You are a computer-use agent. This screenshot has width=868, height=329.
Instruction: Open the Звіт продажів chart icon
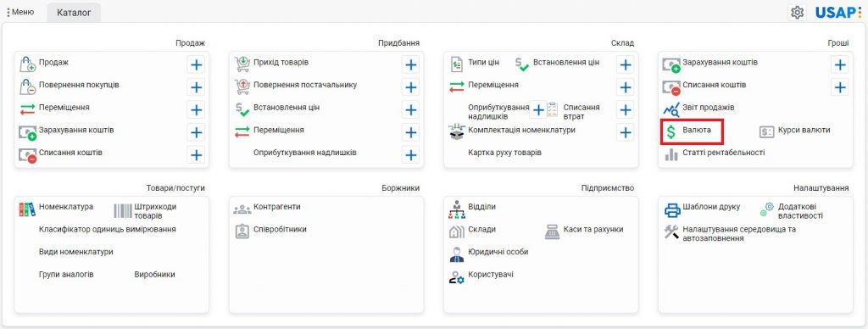point(672,109)
